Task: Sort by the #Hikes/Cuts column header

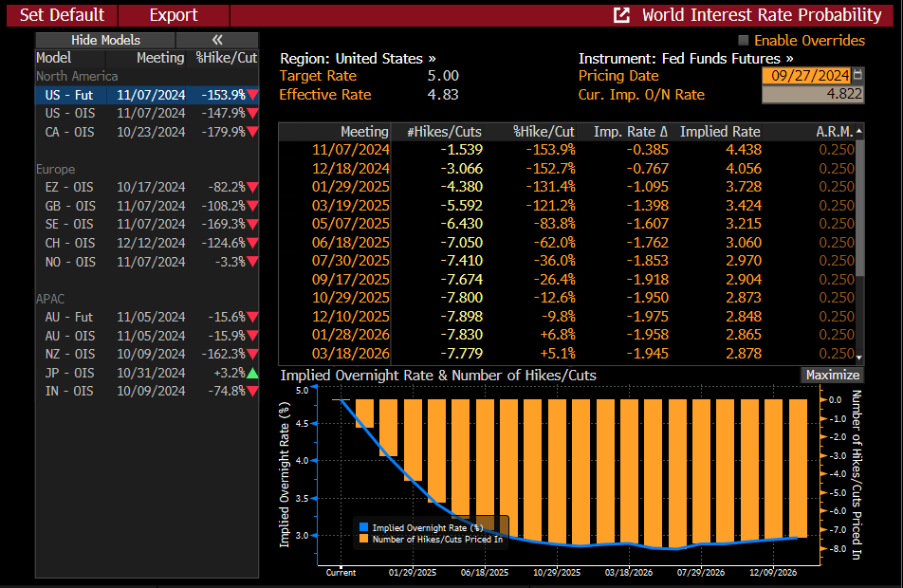Action: tap(444, 132)
